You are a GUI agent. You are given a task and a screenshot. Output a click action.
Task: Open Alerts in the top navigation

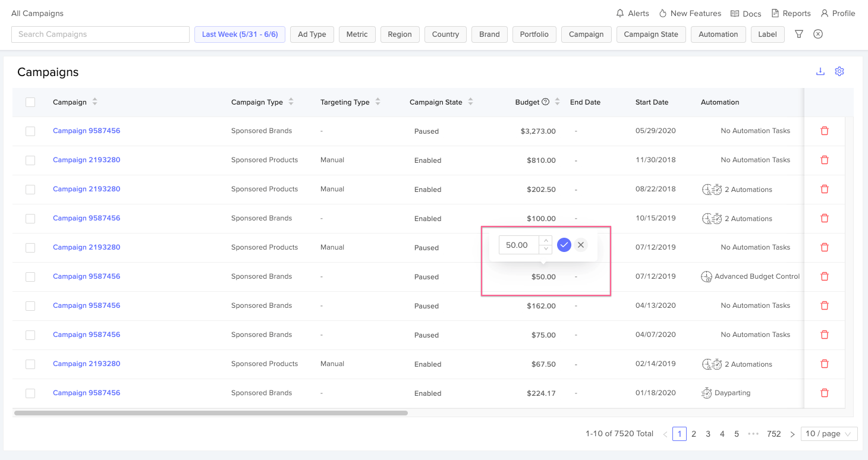point(633,13)
